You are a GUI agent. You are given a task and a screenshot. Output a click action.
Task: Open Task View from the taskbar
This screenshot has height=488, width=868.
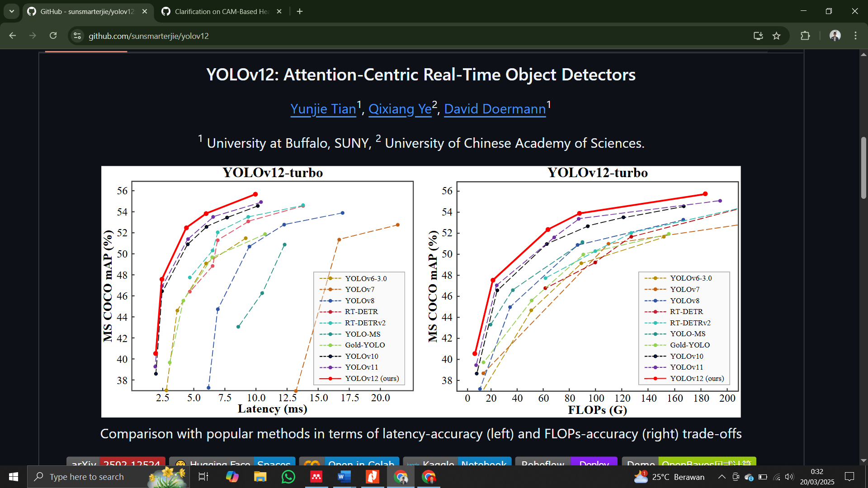coord(203,477)
